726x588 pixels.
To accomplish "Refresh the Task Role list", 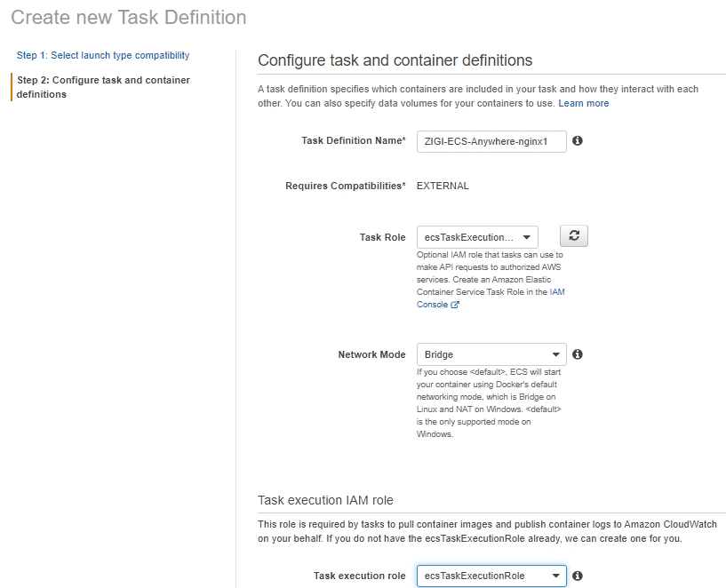I will pyautogui.click(x=574, y=236).
